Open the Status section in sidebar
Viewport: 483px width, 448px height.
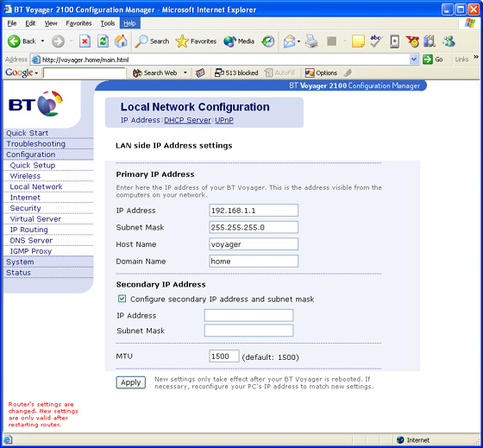coord(18,273)
